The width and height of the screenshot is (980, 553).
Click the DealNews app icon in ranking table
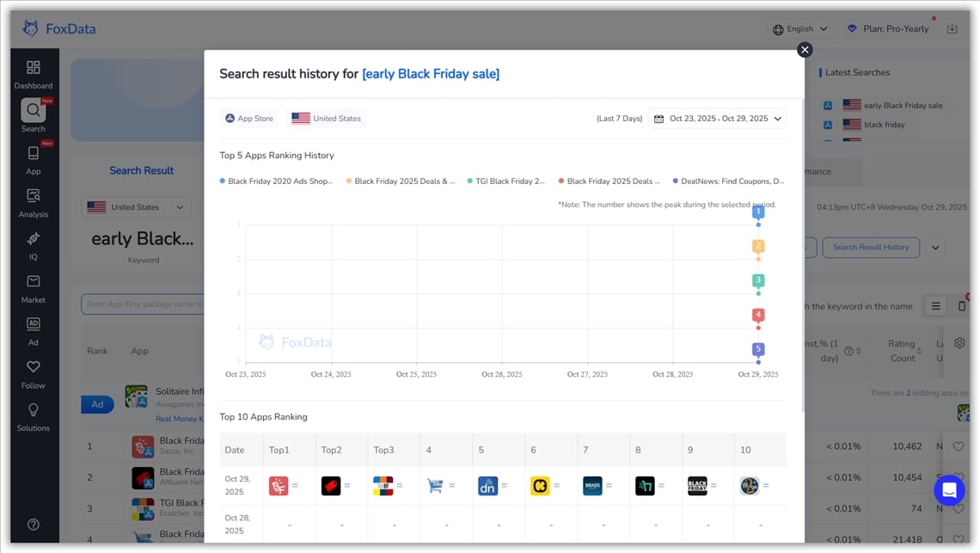[487, 486]
